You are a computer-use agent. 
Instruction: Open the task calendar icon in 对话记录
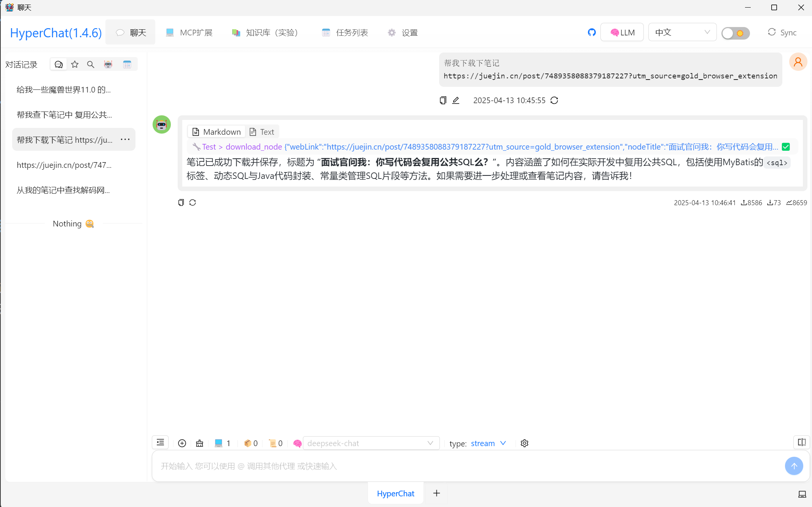(x=127, y=64)
